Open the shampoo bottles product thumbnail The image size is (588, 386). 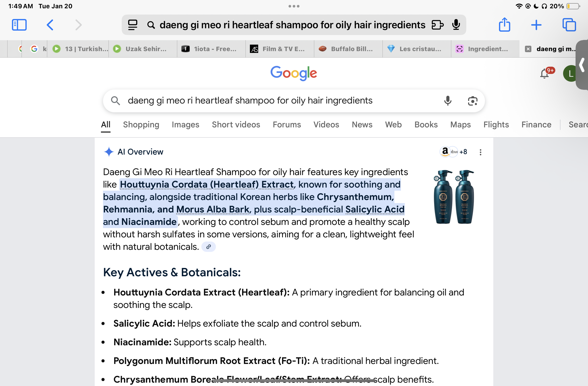pyautogui.click(x=454, y=197)
